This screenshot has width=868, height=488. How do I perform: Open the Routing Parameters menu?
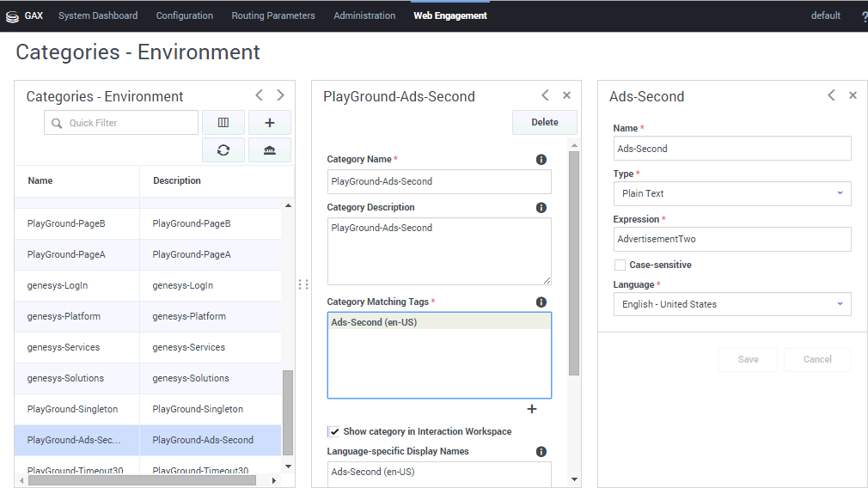pos(273,15)
